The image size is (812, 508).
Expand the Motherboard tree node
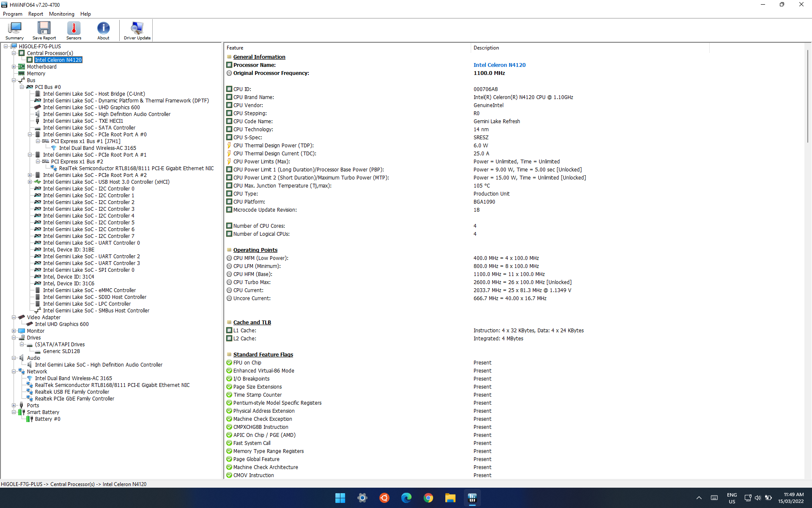[x=14, y=67]
